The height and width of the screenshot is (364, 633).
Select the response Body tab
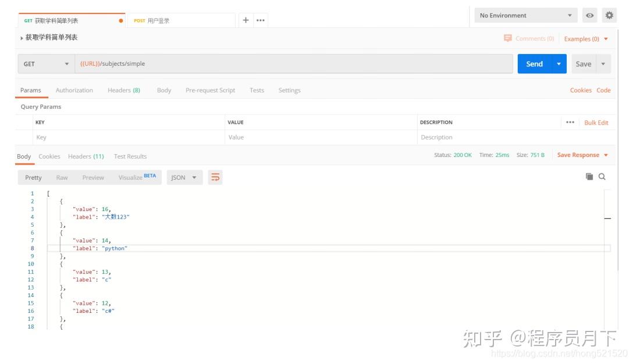[24, 156]
